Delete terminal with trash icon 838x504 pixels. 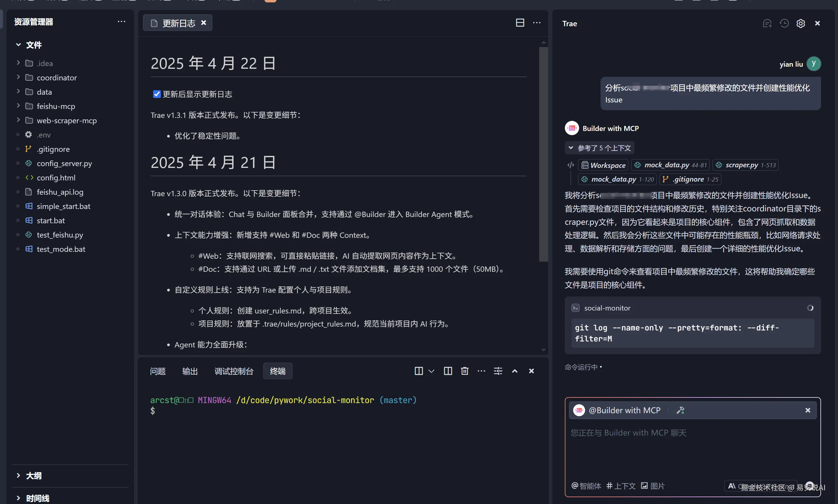464,371
